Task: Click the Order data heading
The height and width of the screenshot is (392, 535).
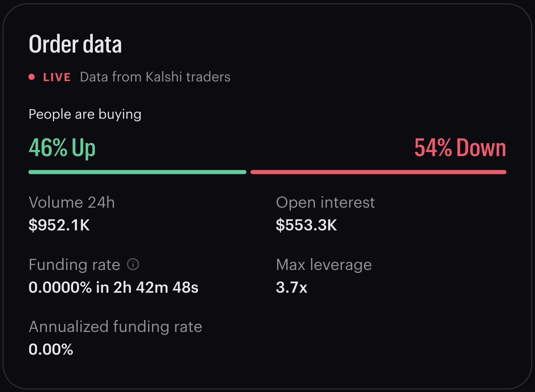Action: pos(75,44)
